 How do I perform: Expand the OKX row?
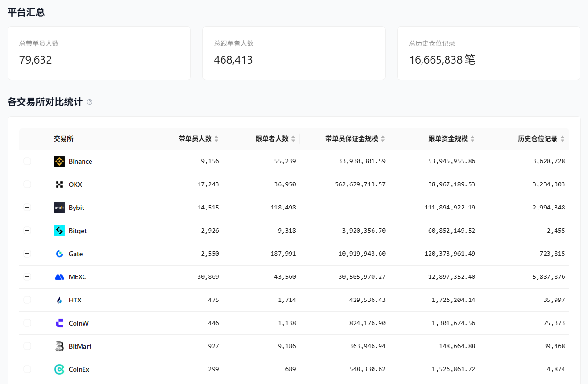point(27,184)
